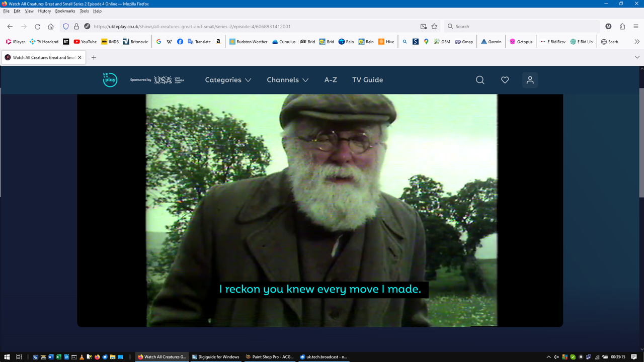
Task: Open the account profile icon
Action: [x=530, y=80]
